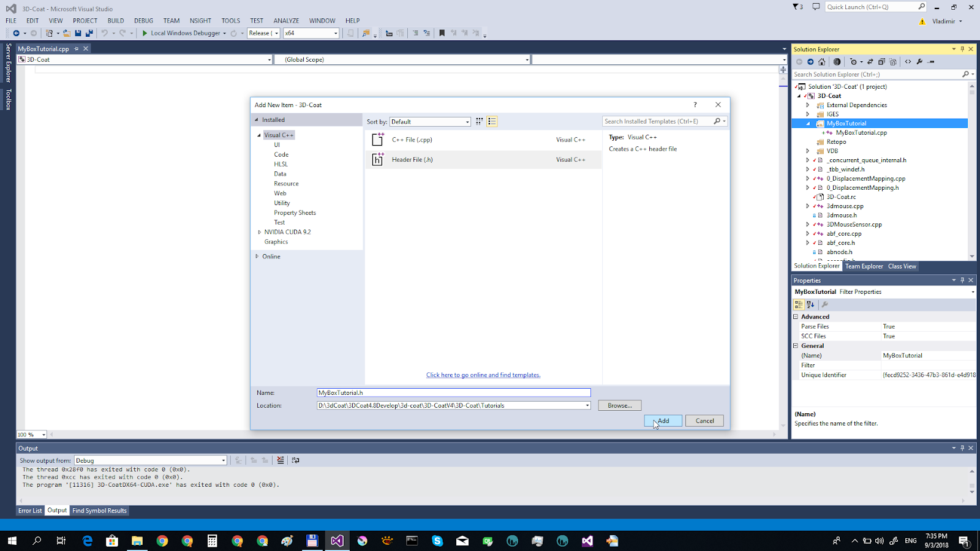Viewport: 980px width, 551px height.
Task: Click View Code icon in Solution Explorer
Action: pos(908,62)
